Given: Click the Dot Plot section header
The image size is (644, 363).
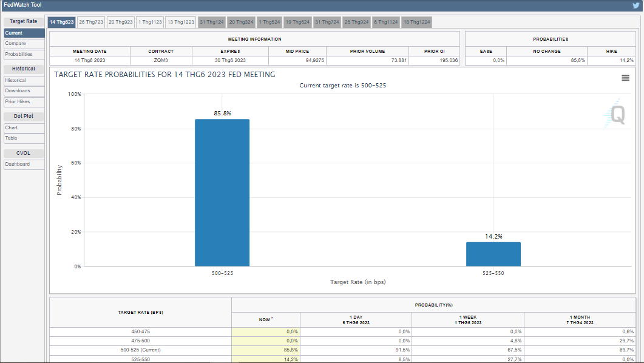Looking at the screenshot, I should 24,116.
